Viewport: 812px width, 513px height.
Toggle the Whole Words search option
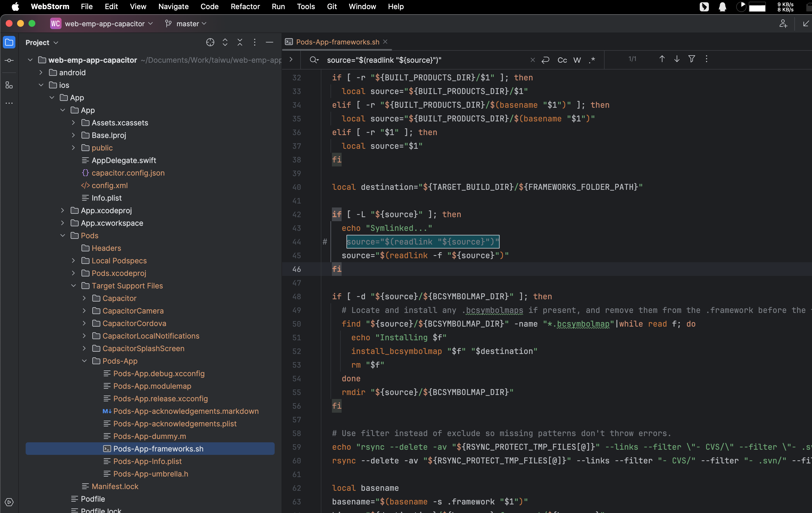577,60
